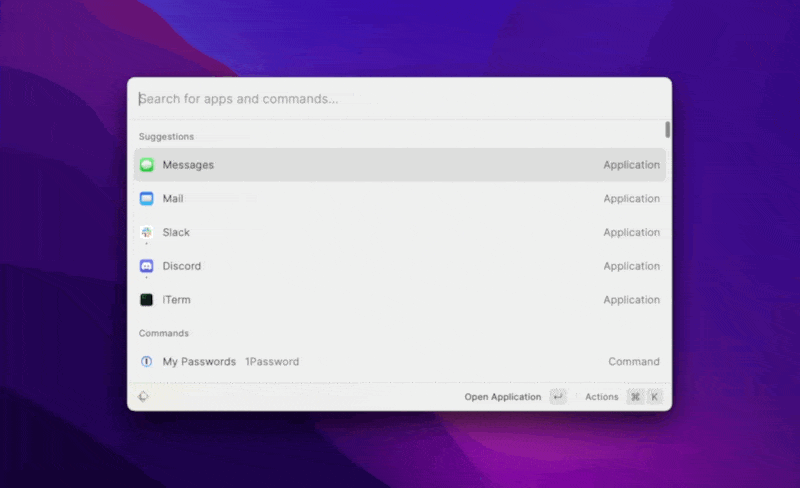Click the iTerm app icon
Viewport: 800px width, 488px height.
pyautogui.click(x=146, y=300)
